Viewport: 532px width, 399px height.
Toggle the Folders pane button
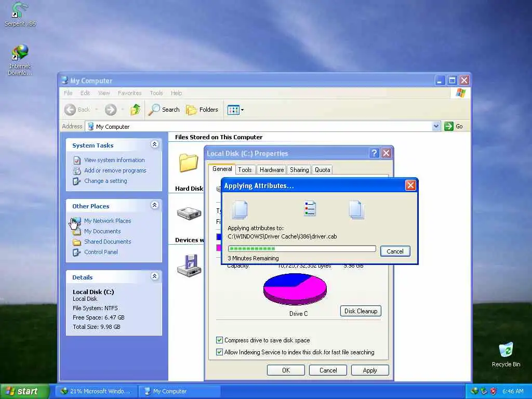point(202,110)
